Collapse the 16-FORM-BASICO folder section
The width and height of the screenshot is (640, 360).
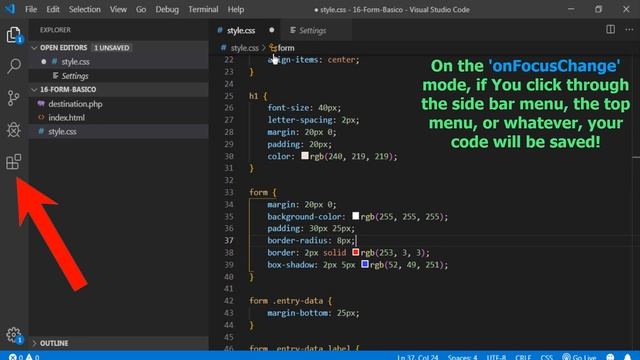(x=118, y=89)
